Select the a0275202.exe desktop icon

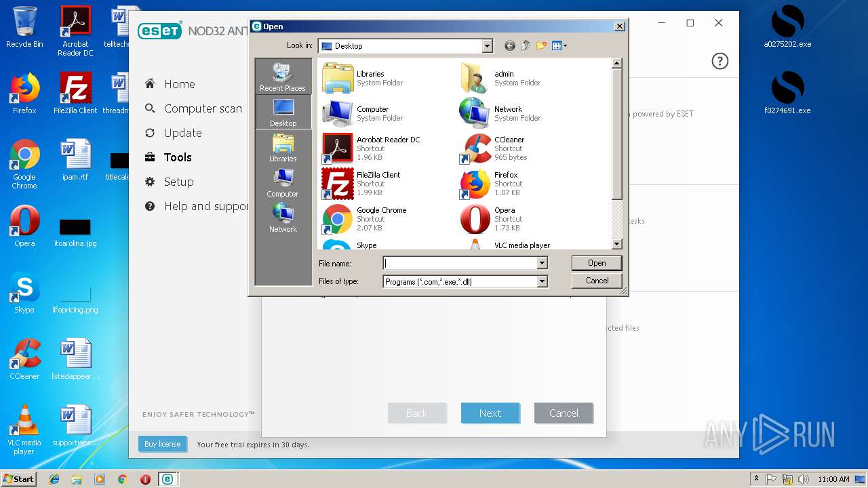point(787,27)
